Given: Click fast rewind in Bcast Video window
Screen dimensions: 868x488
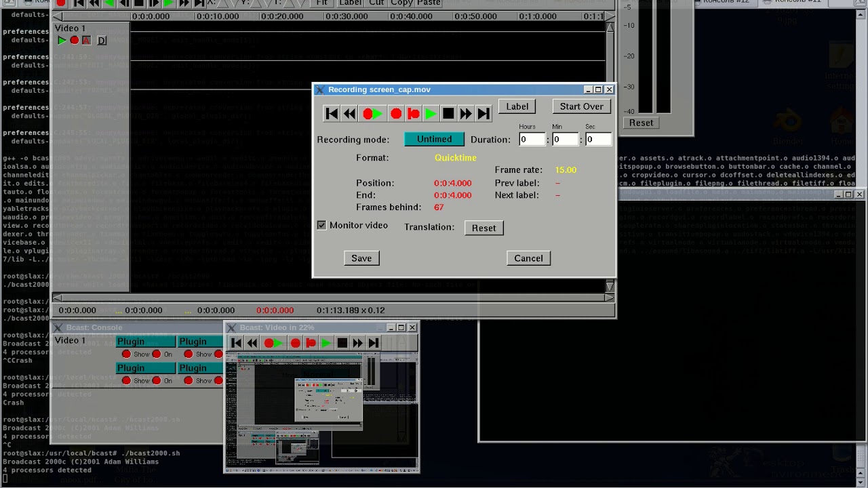Looking at the screenshot, I should tap(252, 343).
